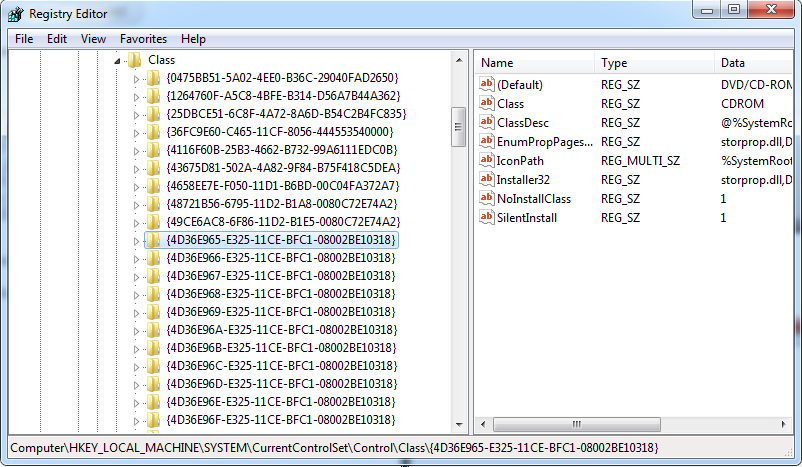
Task: Open the Favorites menu
Action: [x=143, y=39]
